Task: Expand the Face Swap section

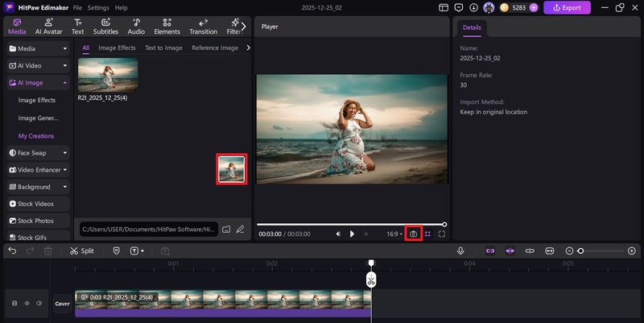Action: [x=38, y=151]
